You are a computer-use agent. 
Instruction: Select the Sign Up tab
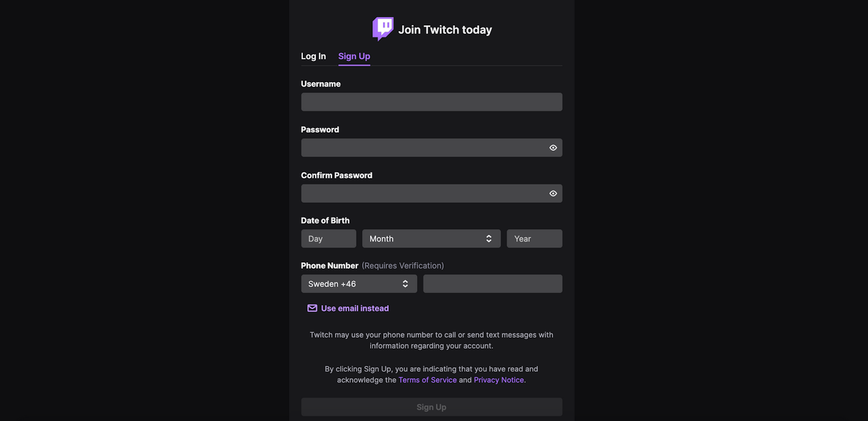[354, 56]
